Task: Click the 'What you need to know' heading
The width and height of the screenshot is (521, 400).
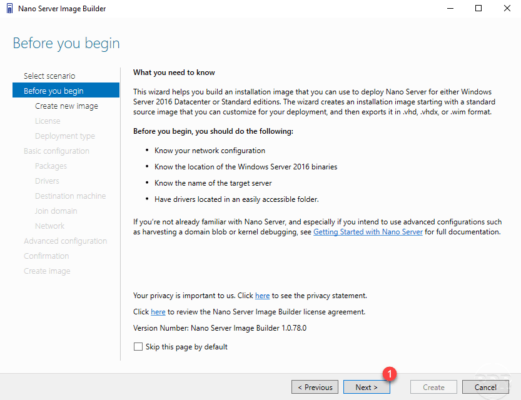Action: tap(174, 72)
